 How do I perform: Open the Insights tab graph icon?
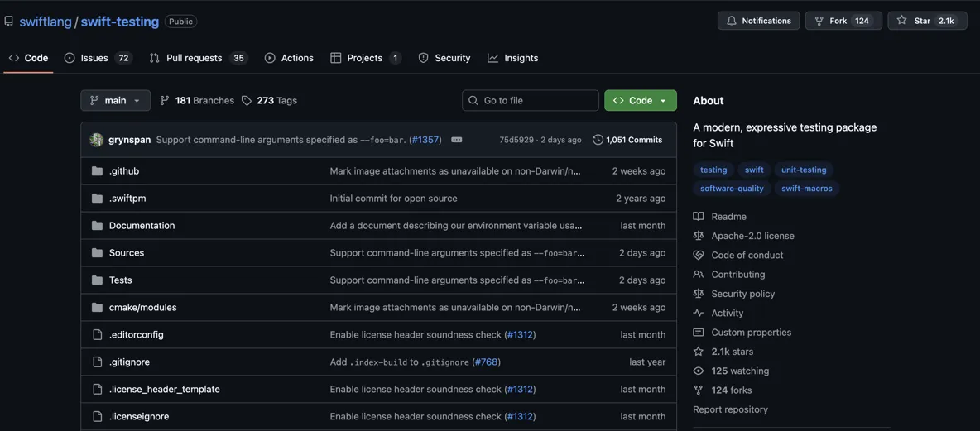point(493,58)
